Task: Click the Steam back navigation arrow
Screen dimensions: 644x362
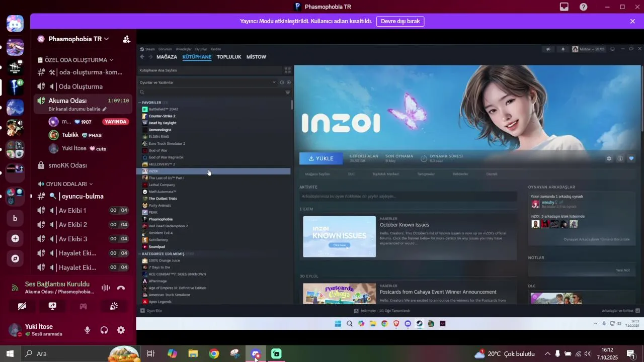Action: click(142, 57)
